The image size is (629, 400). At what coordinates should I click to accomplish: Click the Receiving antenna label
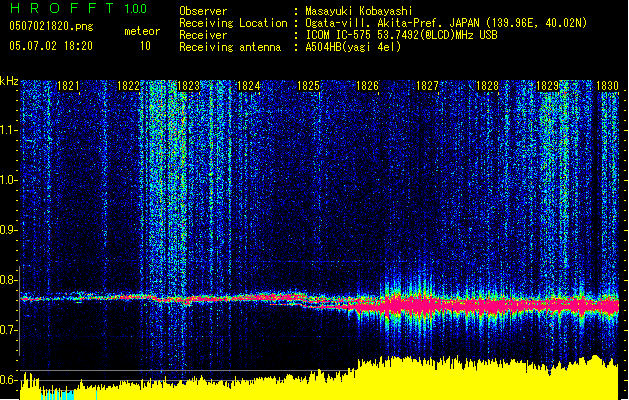230,47
